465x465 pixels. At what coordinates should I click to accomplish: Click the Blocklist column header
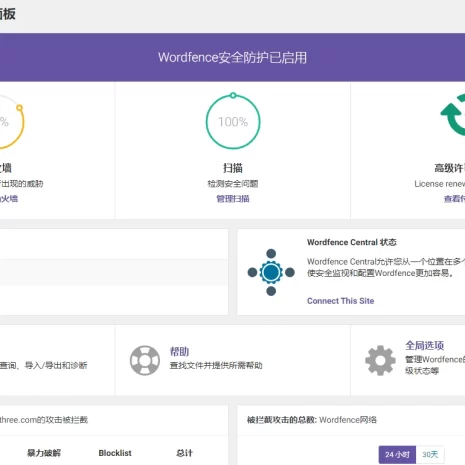115,453
